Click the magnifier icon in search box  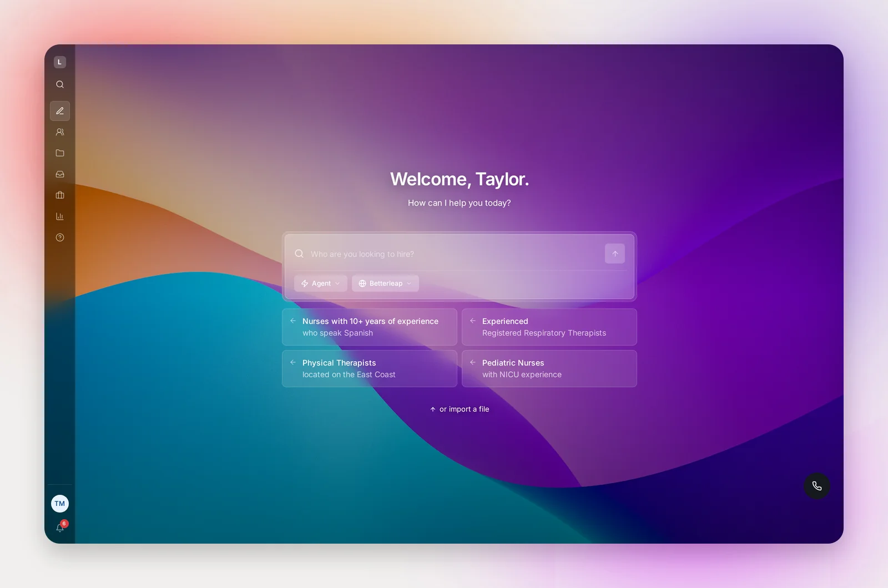[299, 254]
